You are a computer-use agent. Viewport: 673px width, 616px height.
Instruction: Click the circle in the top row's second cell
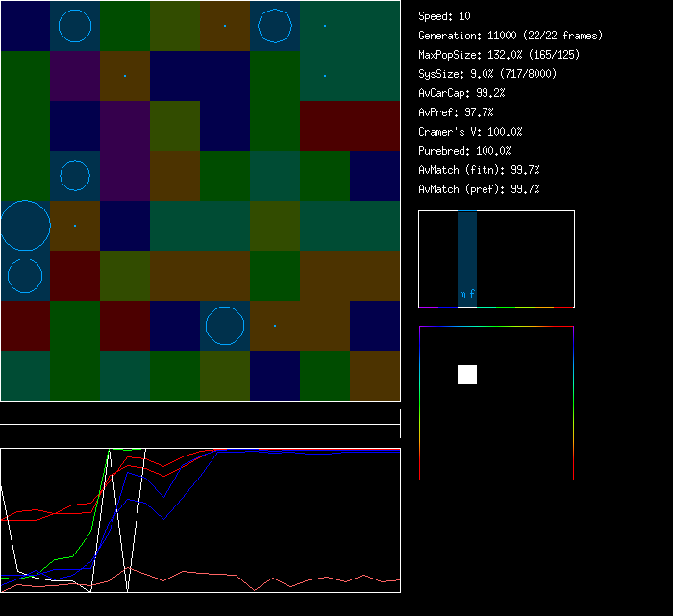pos(75,26)
